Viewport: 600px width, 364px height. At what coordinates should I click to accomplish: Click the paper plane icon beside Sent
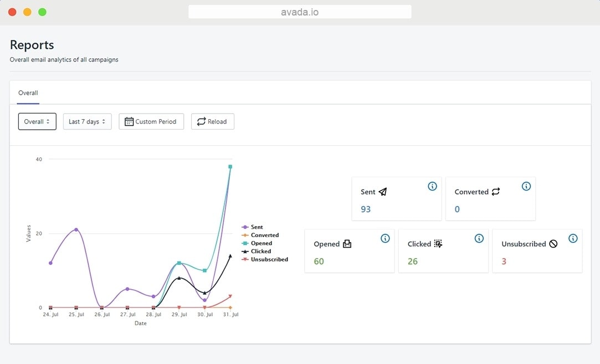pos(383,192)
